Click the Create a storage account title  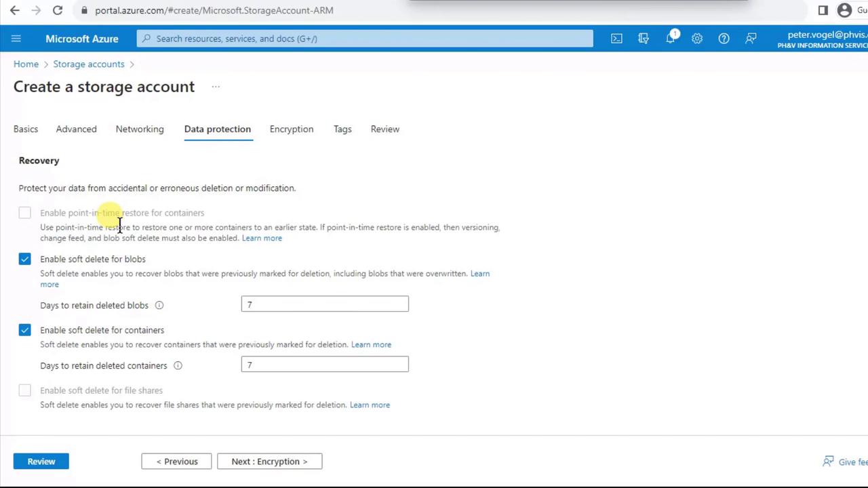[x=104, y=87]
